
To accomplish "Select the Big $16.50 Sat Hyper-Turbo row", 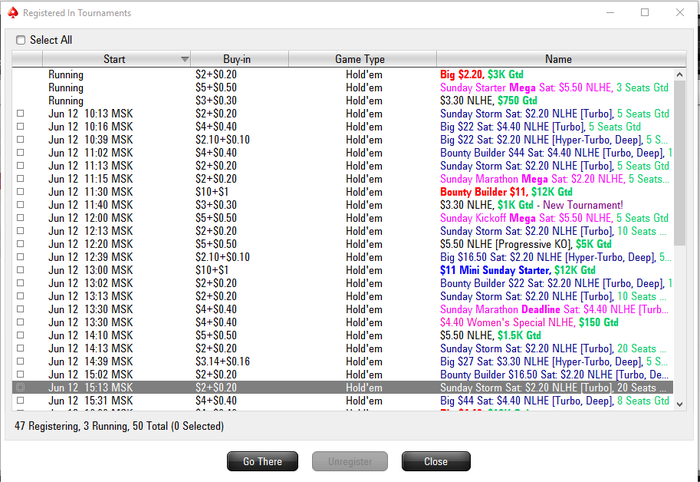I will 342,257.
